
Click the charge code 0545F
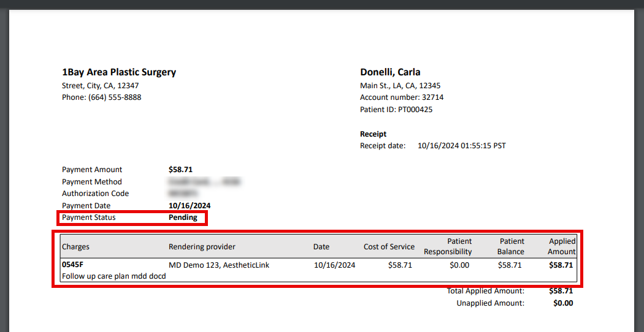(72, 265)
